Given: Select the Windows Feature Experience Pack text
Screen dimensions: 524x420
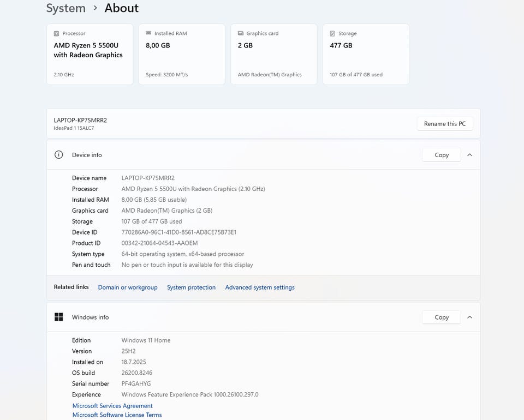Looking at the screenshot, I should coord(190,394).
